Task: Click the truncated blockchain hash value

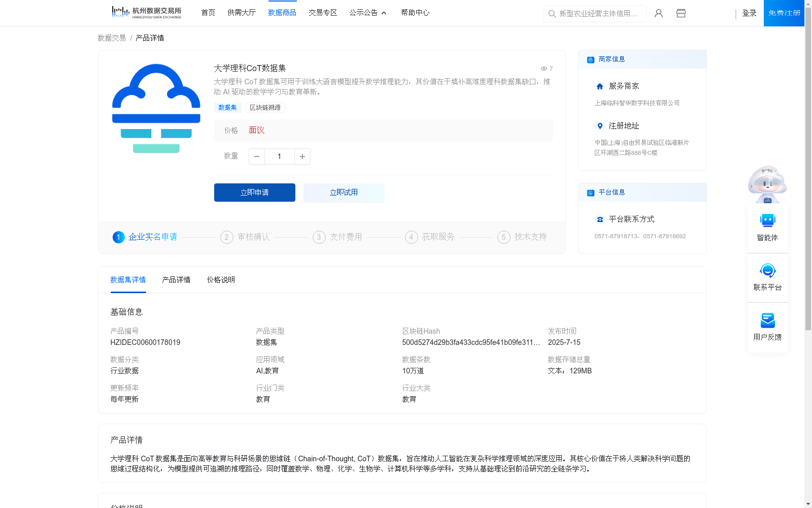Action: point(471,342)
